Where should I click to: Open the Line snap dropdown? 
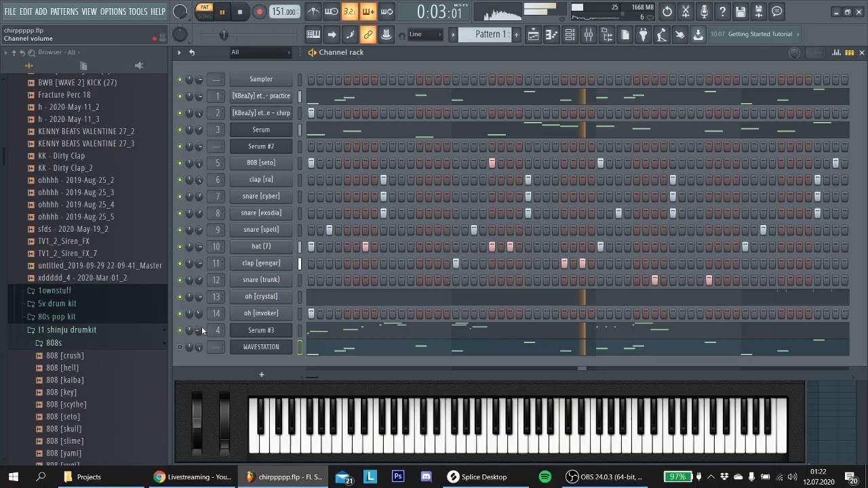click(x=425, y=35)
